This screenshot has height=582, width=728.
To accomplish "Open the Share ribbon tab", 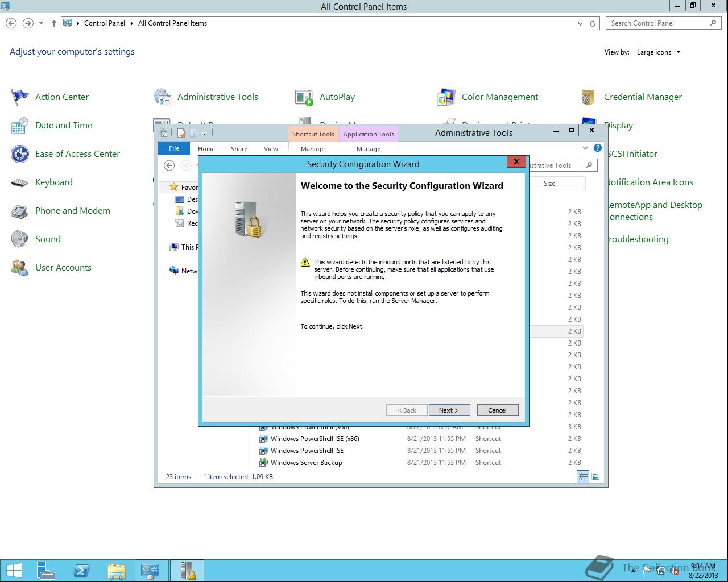I will tap(239, 149).
